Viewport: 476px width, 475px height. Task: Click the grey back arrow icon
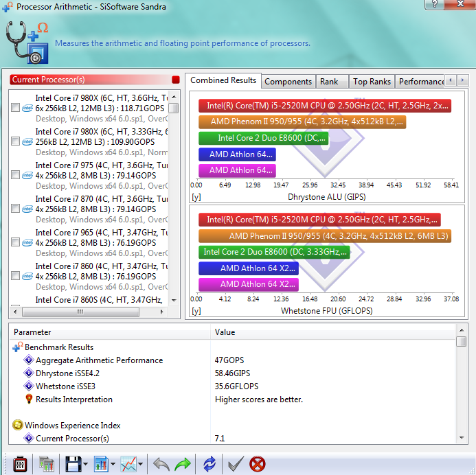pyautogui.click(x=161, y=464)
